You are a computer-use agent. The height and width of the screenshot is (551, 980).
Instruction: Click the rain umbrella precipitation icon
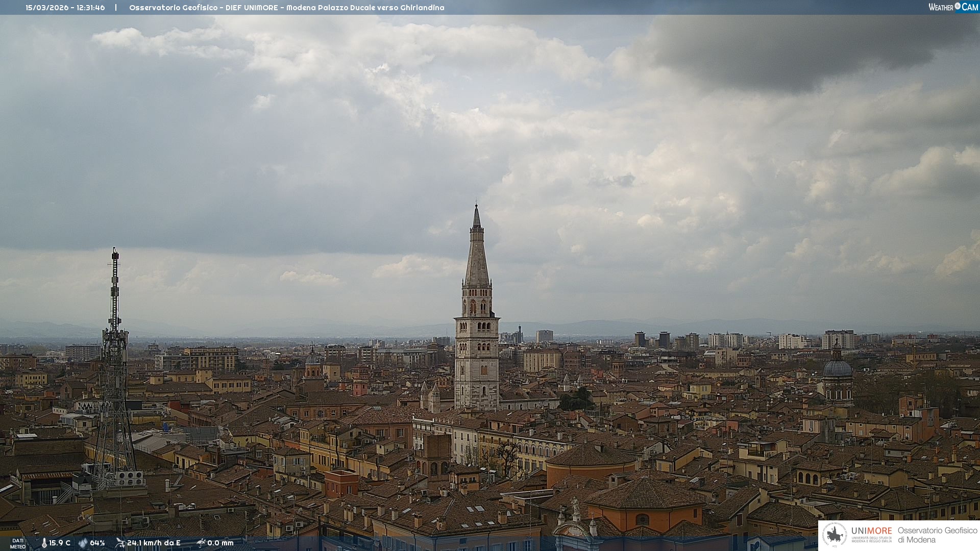coord(201,543)
